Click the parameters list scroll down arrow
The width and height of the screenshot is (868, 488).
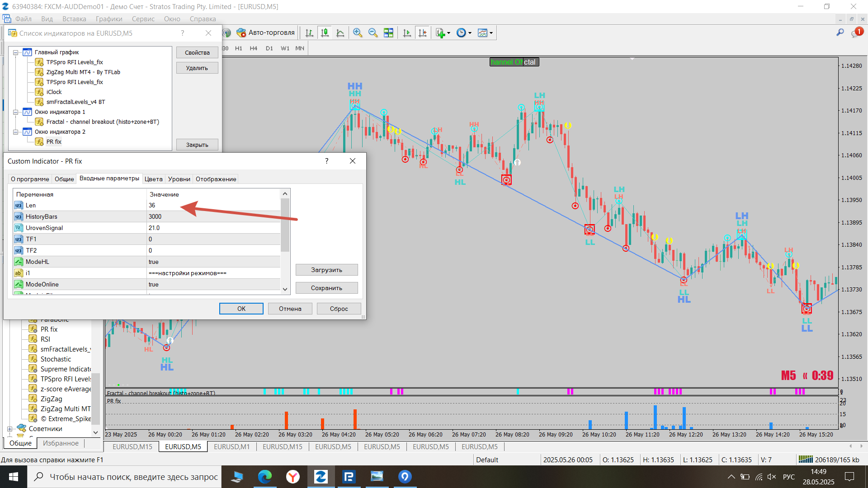[285, 289]
